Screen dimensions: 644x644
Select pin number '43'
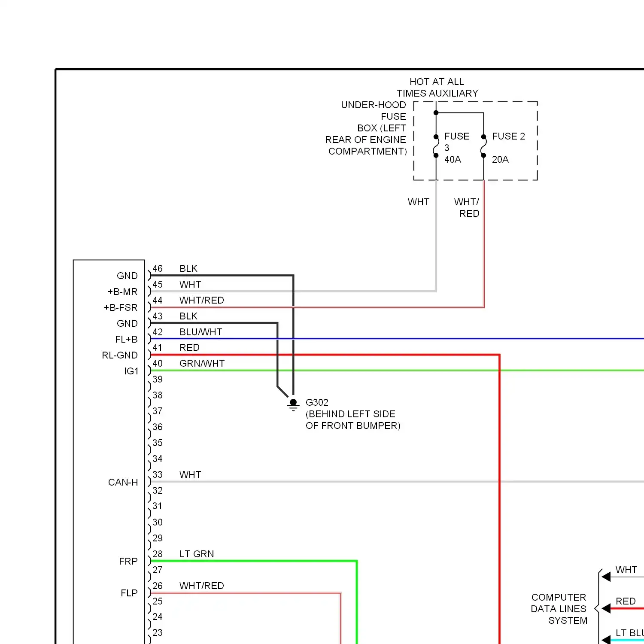click(158, 316)
